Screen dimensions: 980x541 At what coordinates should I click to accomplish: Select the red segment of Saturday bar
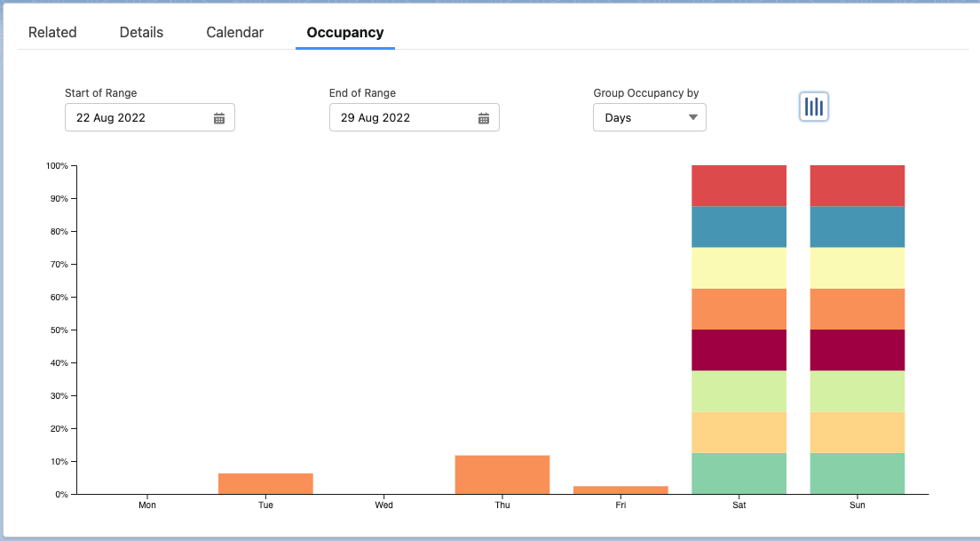click(x=739, y=186)
